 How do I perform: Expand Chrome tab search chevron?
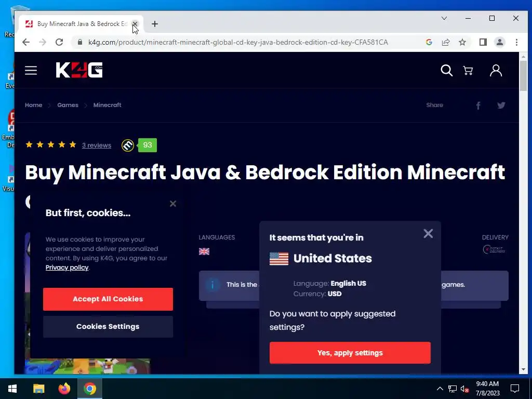click(444, 18)
